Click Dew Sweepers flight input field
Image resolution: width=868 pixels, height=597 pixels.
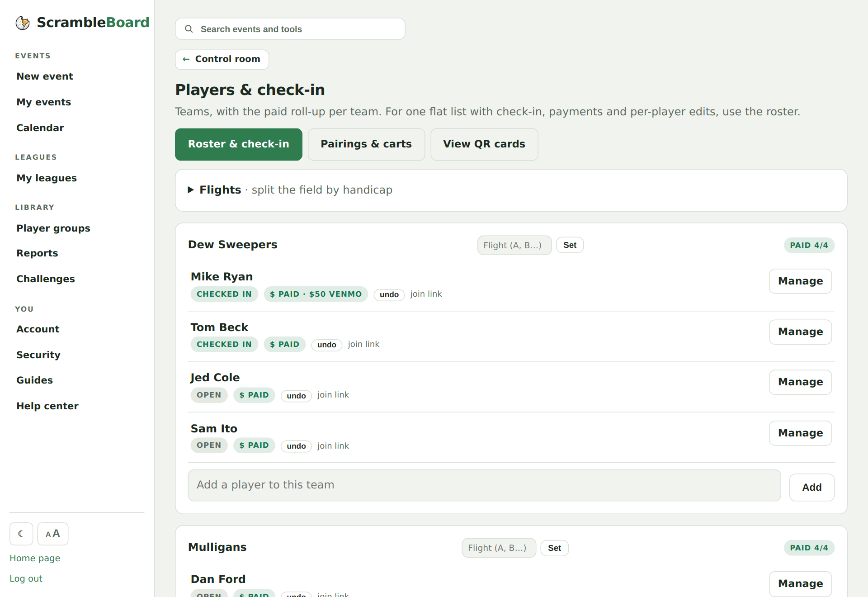514,245
